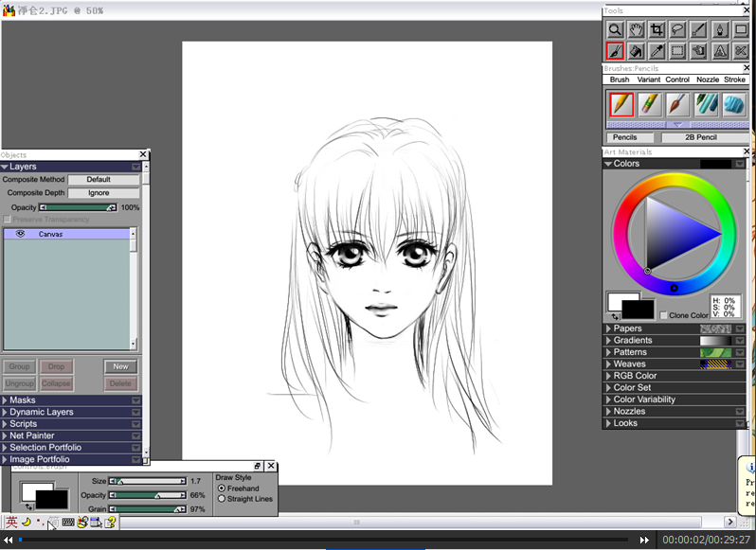
Task: Open the Nozzle menu
Action: coord(708,80)
